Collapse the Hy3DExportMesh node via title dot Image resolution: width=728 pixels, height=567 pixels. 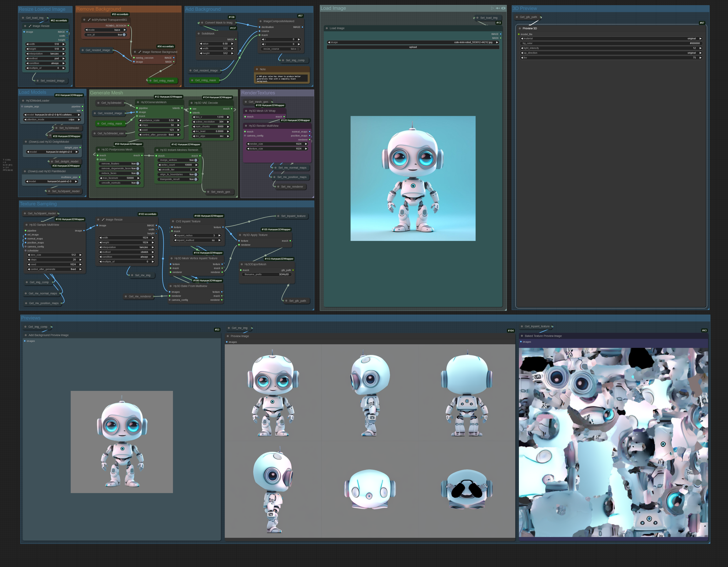[x=242, y=264]
